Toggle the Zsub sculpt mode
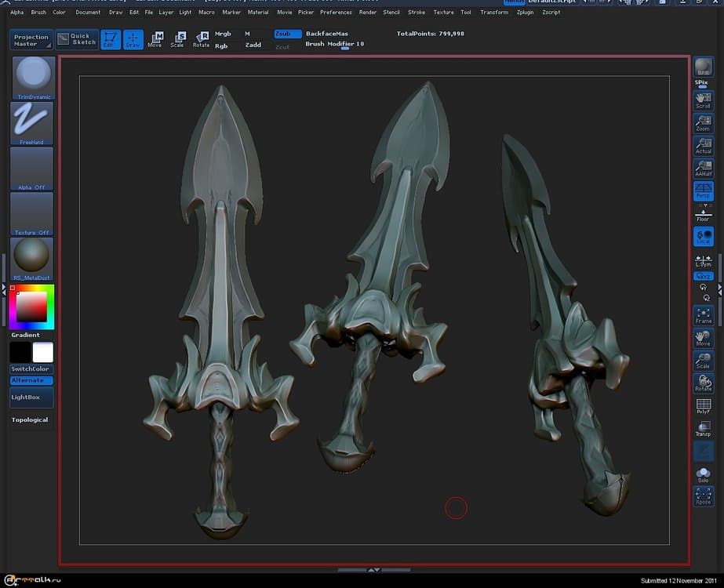 [x=287, y=34]
